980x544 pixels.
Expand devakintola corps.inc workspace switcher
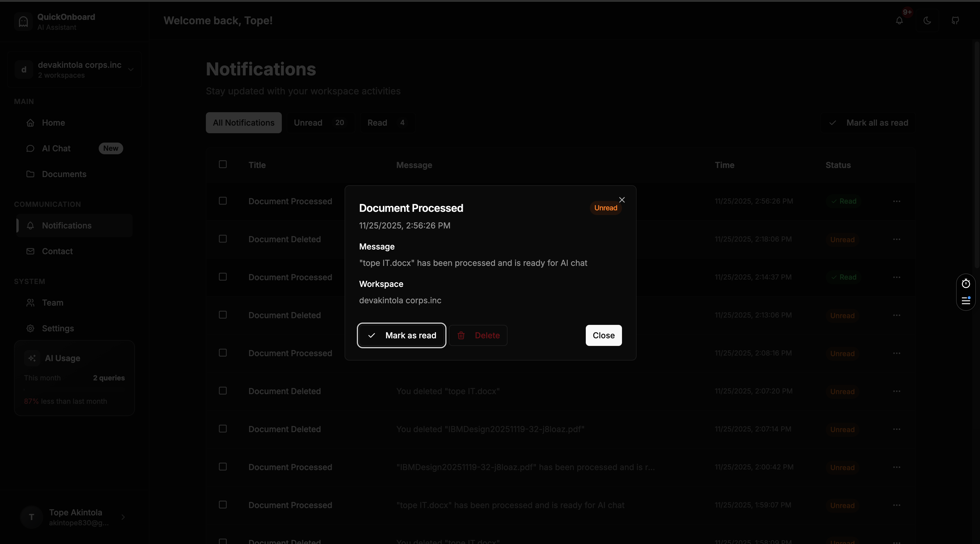click(131, 70)
